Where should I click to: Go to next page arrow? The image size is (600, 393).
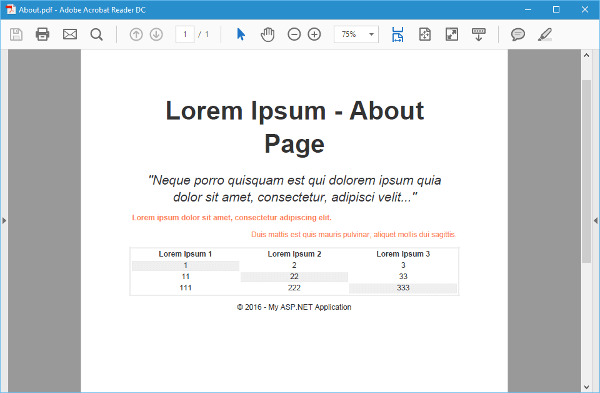point(156,34)
